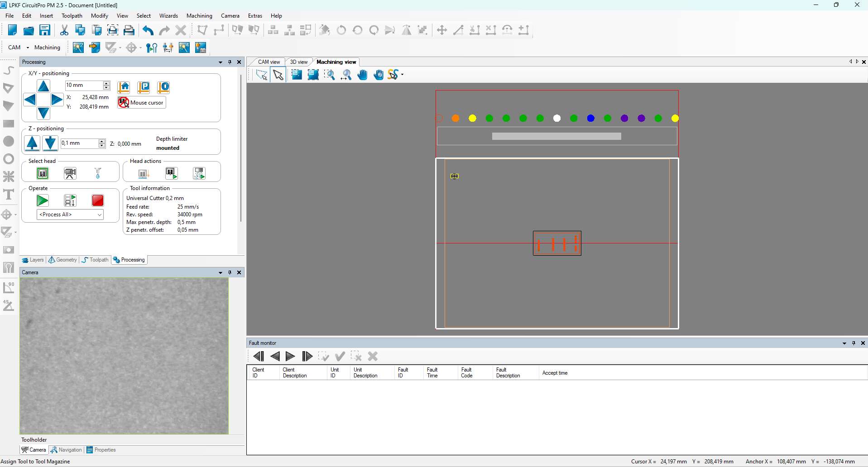
Task: Switch to the Geometry tab
Action: [x=63, y=260]
